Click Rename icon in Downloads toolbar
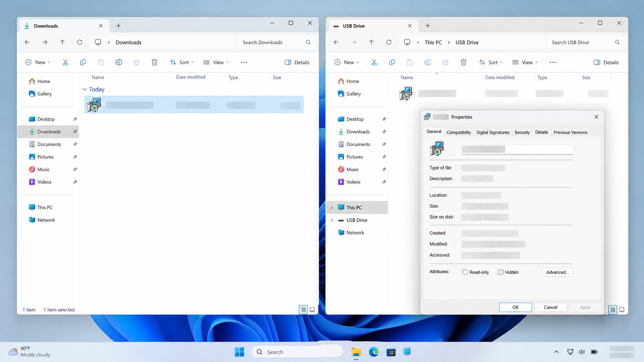The height and width of the screenshot is (362, 644). click(119, 62)
